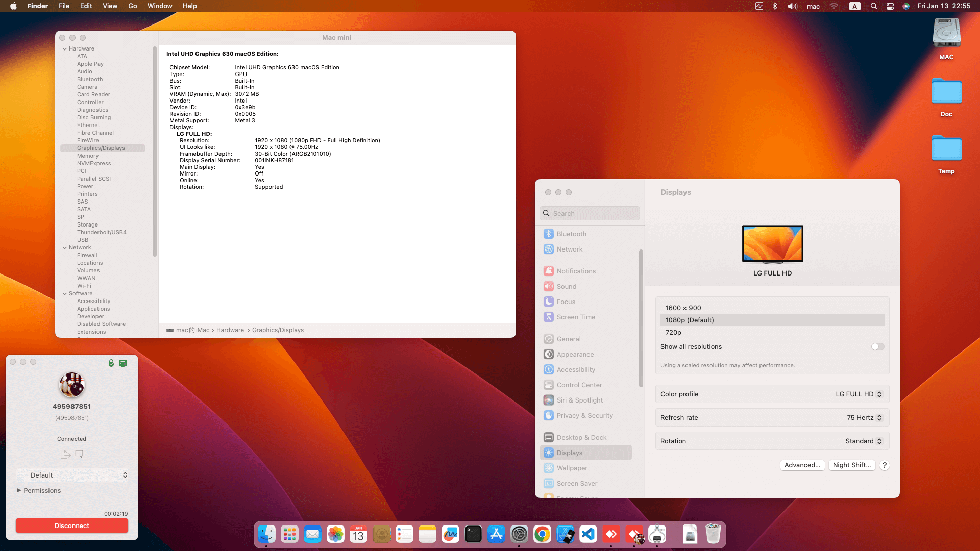Select the 1600 × 900 resolution
The width and height of the screenshot is (980, 551).
[683, 308]
